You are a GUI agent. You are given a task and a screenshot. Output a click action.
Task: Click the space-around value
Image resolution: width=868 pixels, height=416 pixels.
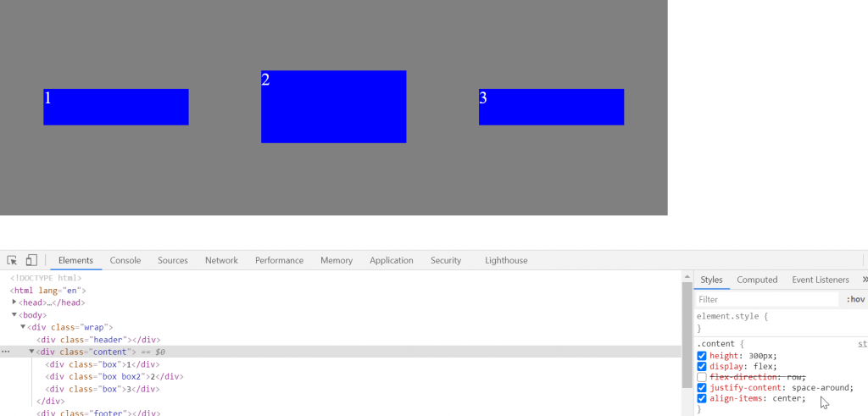pyautogui.click(x=821, y=388)
